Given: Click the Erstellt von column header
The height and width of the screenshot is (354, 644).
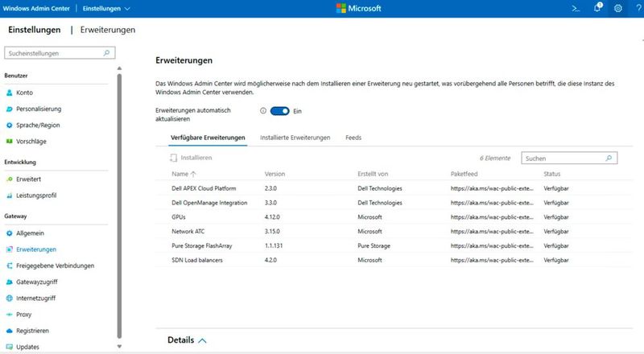Looking at the screenshot, I should [x=373, y=174].
